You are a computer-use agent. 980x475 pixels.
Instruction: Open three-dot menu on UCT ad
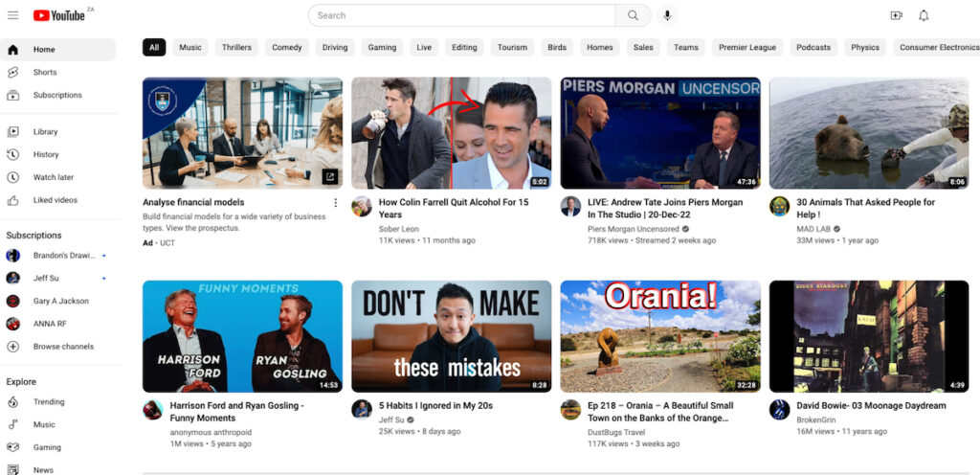[x=336, y=202]
